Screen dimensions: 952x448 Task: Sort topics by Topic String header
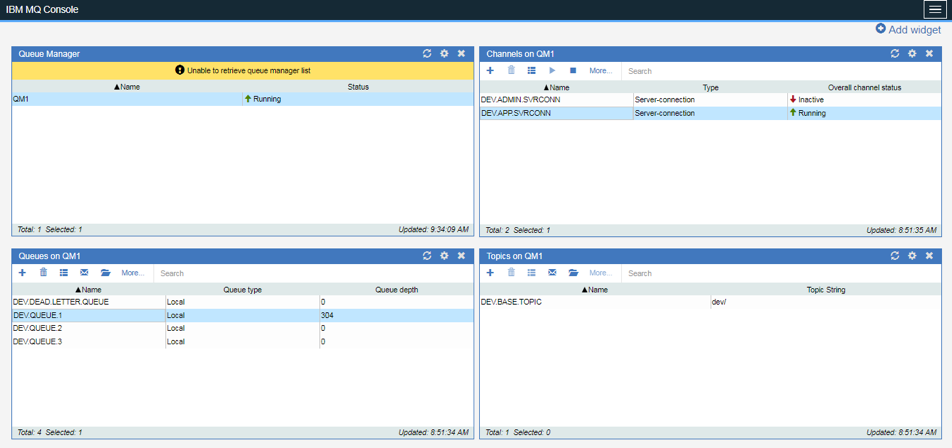point(825,290)
